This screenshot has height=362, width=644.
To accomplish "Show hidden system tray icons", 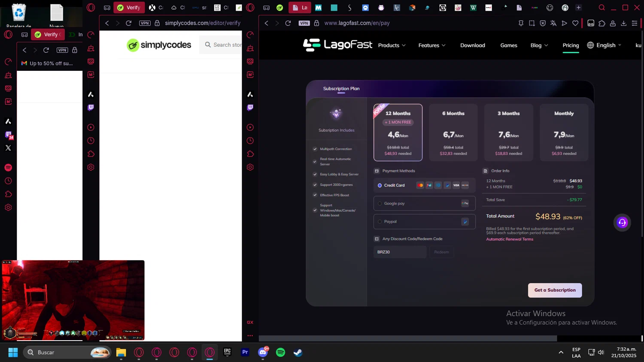I will pyautogui.click(x=561, y=353).
